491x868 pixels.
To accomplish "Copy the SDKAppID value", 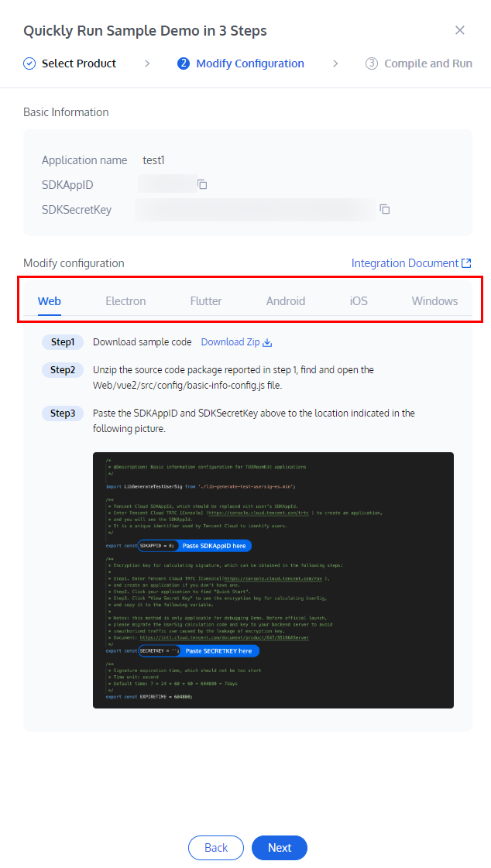I will [x=203, y=184].
